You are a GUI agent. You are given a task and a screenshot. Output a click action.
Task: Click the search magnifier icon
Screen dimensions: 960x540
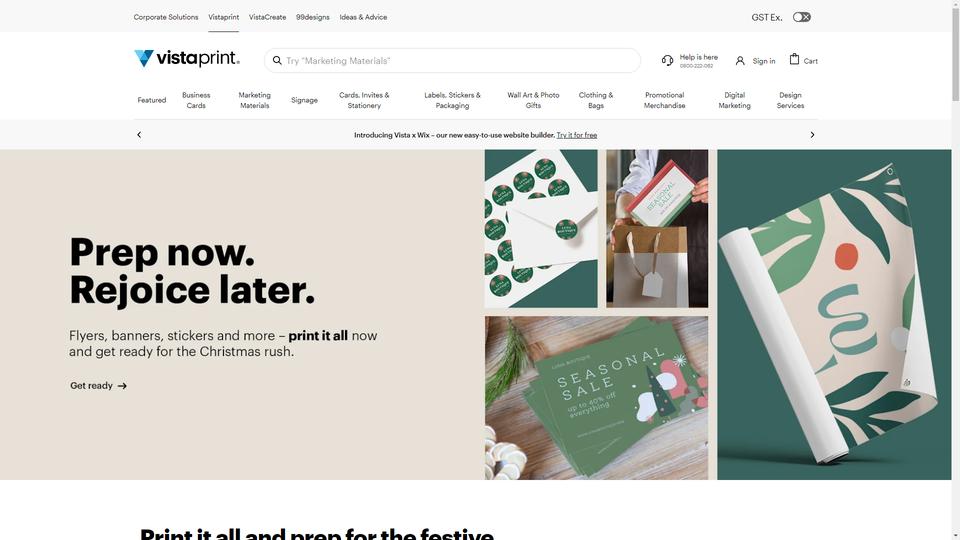point(277,61)
